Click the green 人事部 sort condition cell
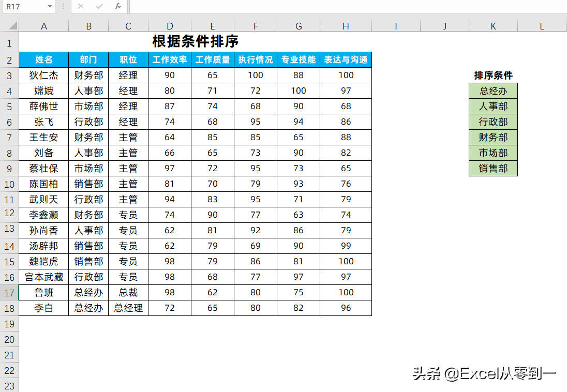 pyautogui.click(x=493, y=107)
